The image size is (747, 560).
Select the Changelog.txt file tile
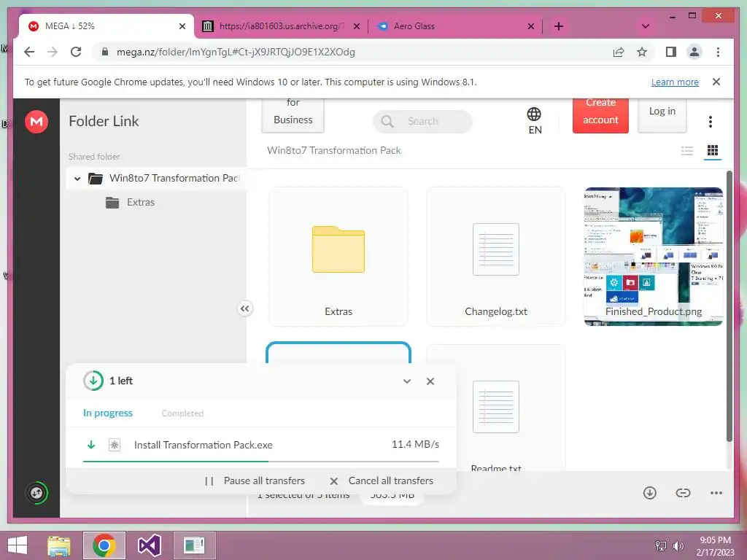pos(495,256)
